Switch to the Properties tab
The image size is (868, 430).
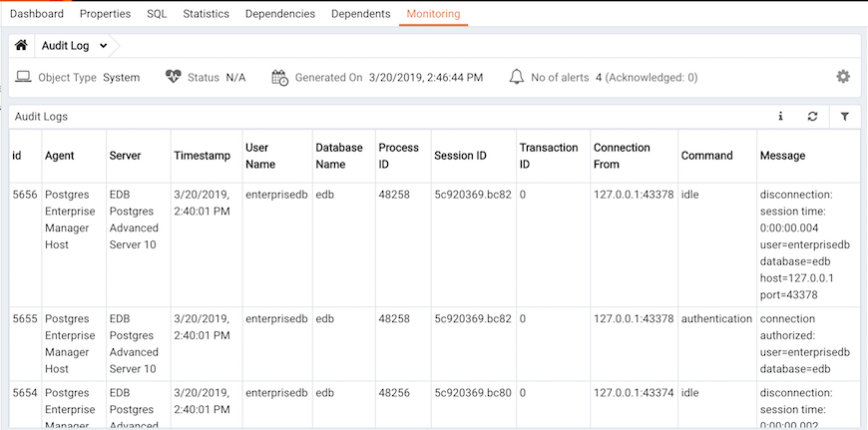pyautogui.click(x=105, y=14)
